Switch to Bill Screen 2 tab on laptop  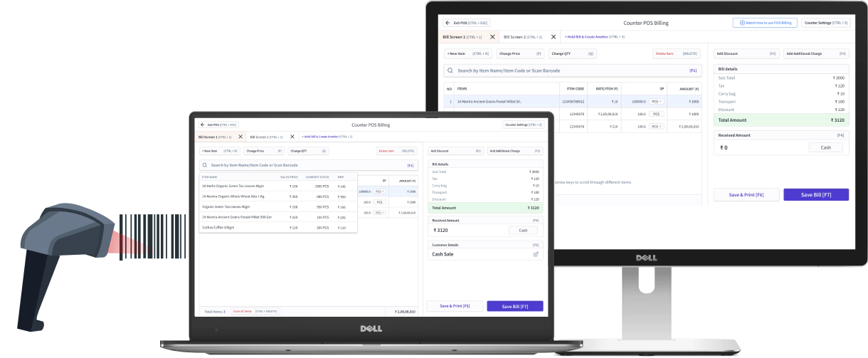pyautogui.click(x=263, y=137)
